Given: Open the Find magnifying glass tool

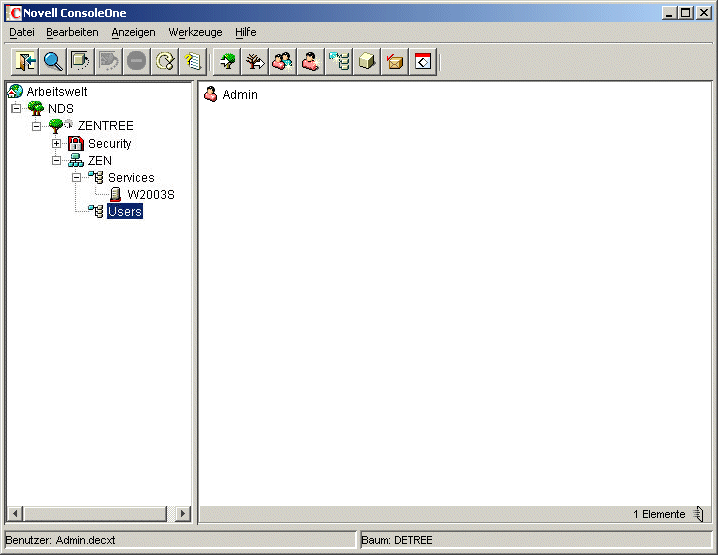Looking at the screenshot, I should point(53,61).
